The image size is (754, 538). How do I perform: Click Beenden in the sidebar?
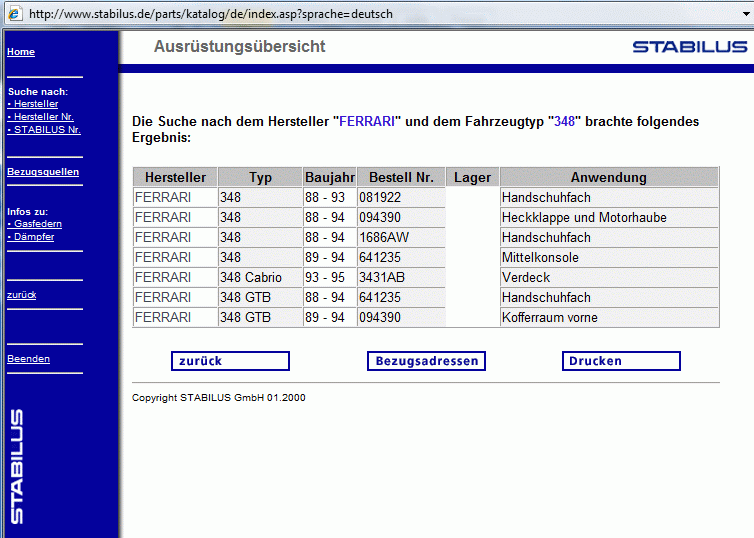pyautogui.click(x=28, y=359)
